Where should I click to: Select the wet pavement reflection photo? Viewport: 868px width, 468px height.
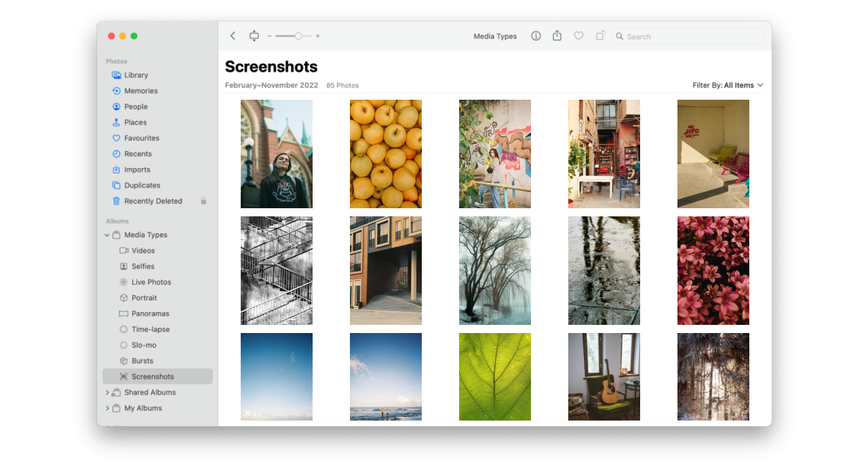coord(604,271)
